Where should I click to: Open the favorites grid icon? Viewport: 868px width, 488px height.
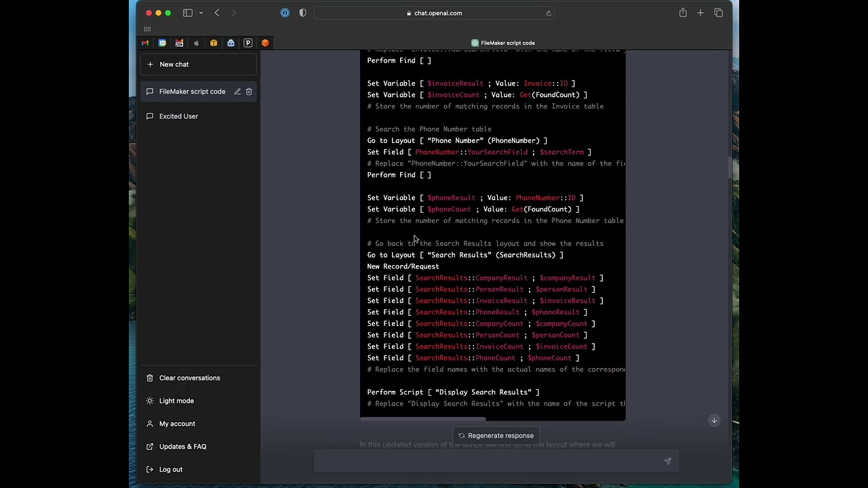tap(147, 29)
